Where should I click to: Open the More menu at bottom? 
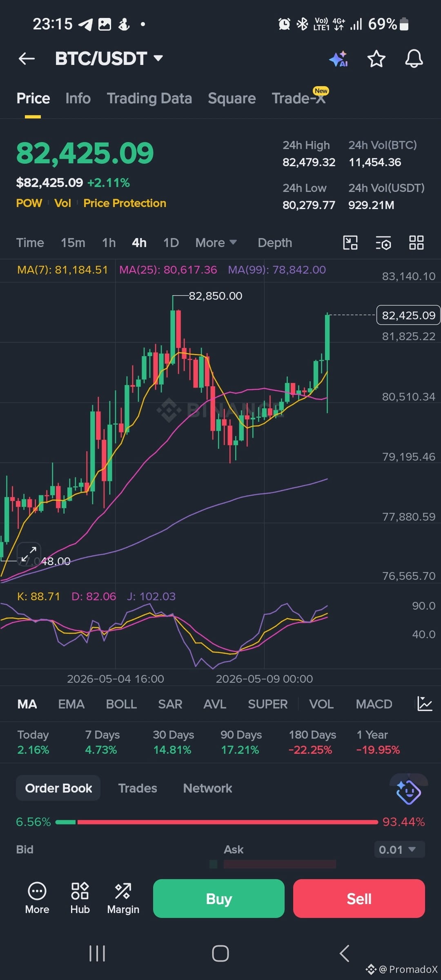37,898
